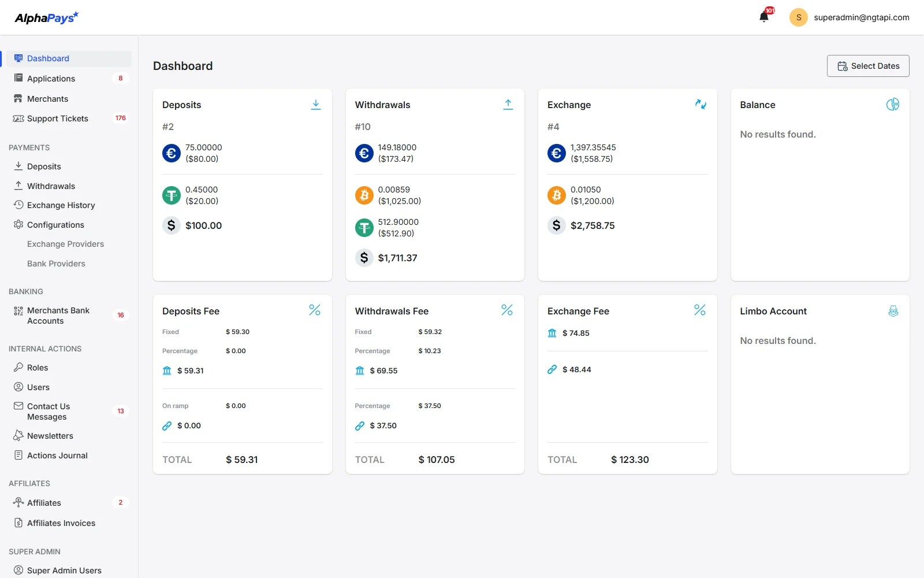Click the bank icon beside $ 59.31

[x=167, y=370]
